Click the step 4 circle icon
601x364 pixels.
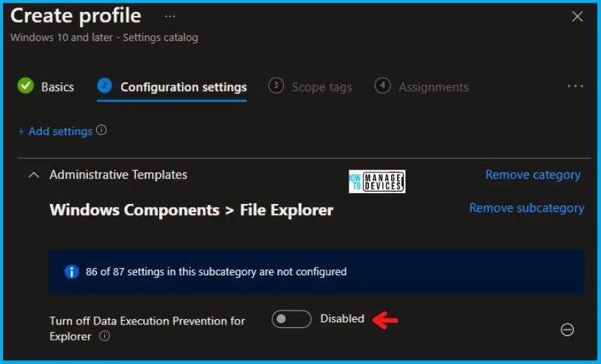(x=382, y=86)
